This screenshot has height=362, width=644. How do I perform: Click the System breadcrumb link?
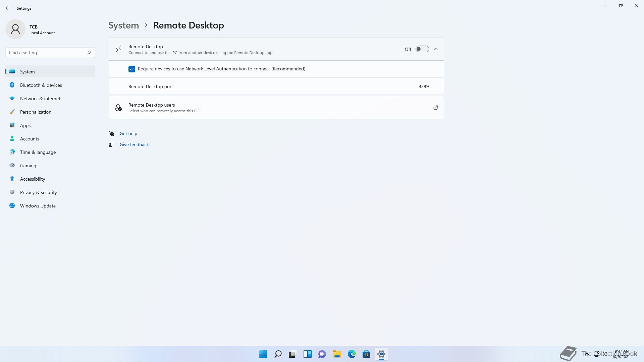point(123,25)
